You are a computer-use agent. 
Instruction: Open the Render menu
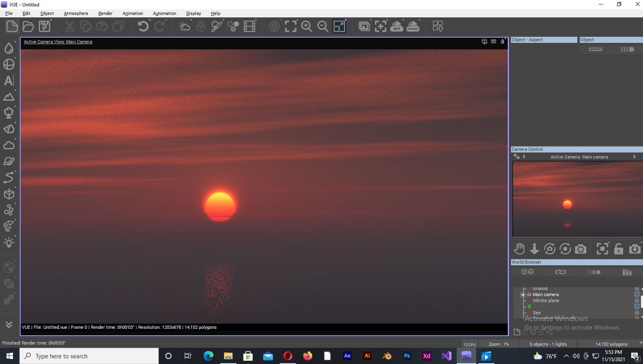tap(105, 13)
